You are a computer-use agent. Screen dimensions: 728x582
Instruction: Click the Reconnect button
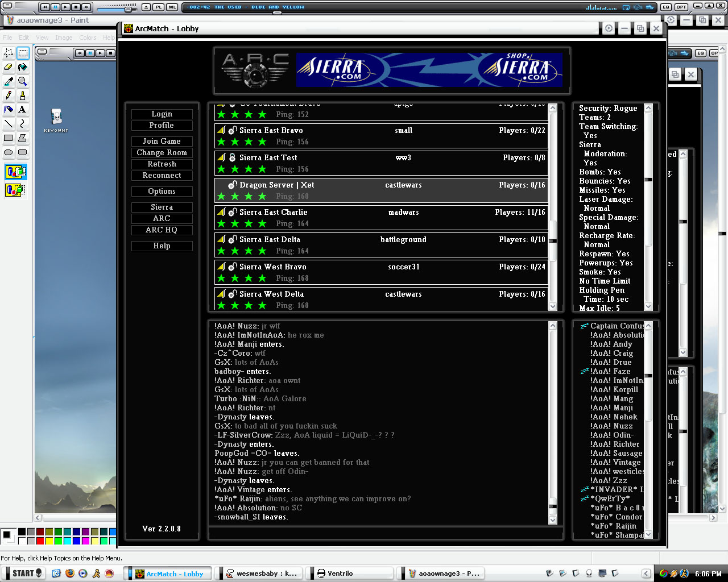(162, 176)
